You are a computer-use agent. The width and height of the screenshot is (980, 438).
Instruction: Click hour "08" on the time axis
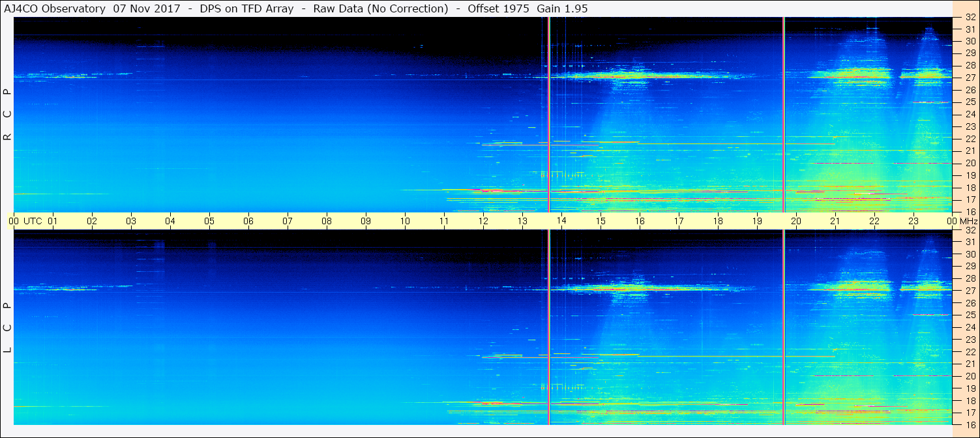pyautogui.click(x=327, y=221)
